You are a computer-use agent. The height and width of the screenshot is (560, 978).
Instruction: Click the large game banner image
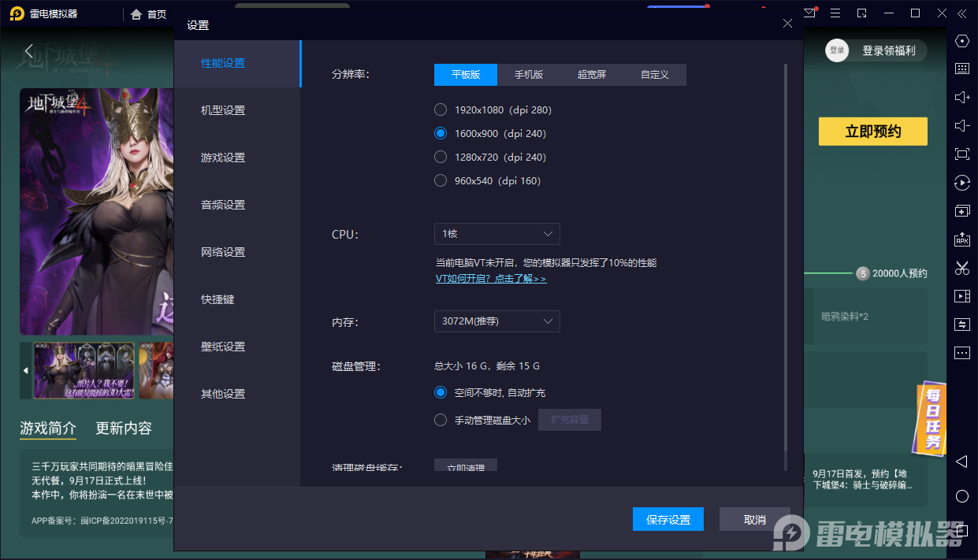(x=96, y=211)
